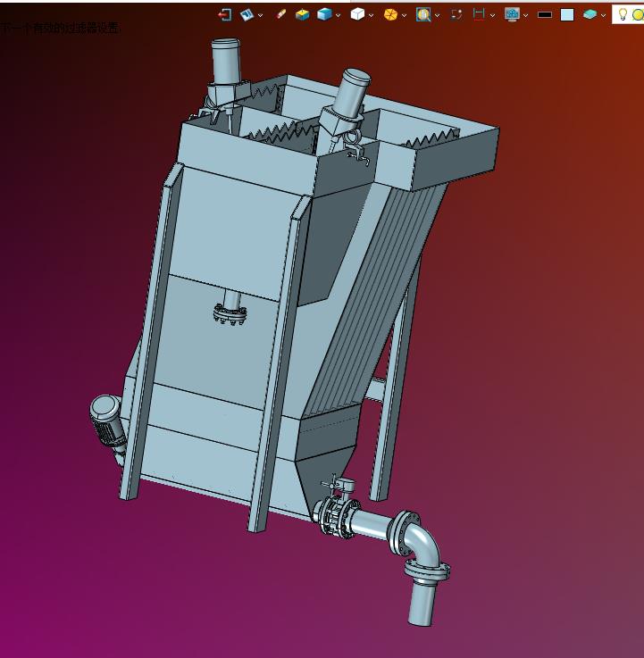The width and height of the screenshot is (644, 658).
Task: Expand dropdown next to the teal slab icon
Action: tap(603, 15)
